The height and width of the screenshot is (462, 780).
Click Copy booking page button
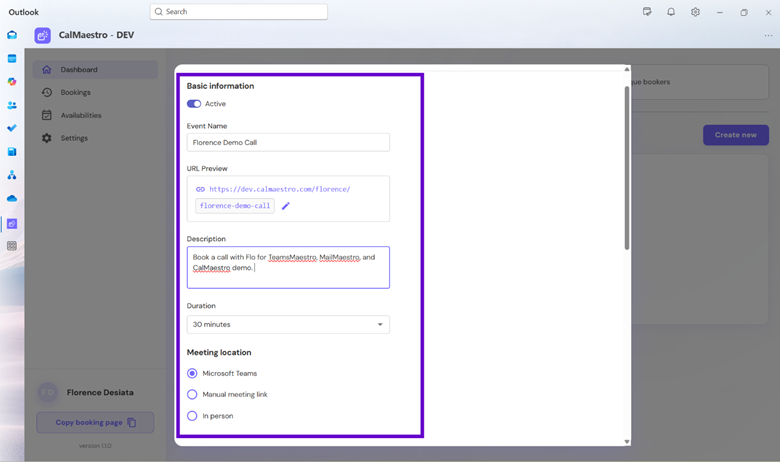pos(95,422)
